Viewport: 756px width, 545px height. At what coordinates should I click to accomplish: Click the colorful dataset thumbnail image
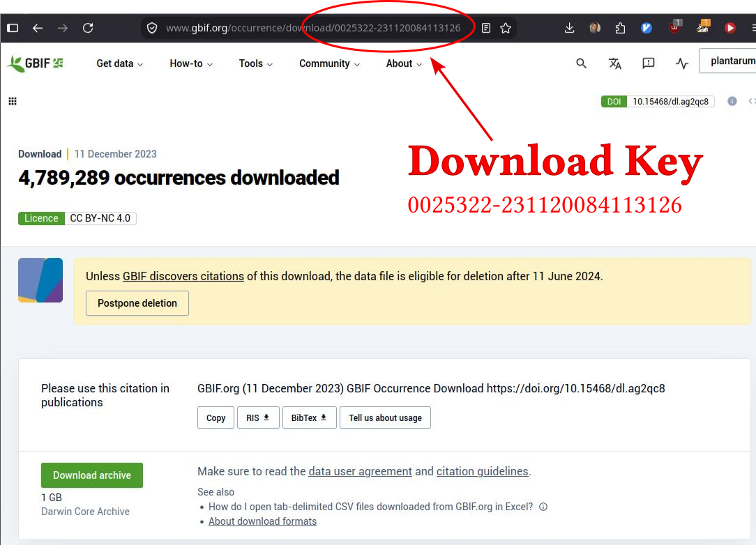pos(40,280)
